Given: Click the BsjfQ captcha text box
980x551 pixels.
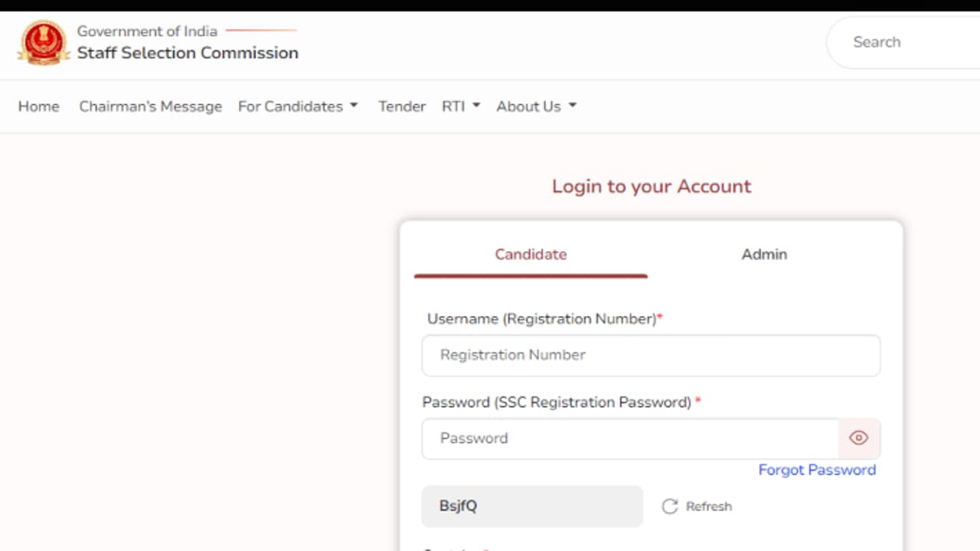Looking at the screenshot, I should click(x=532, y=507).
